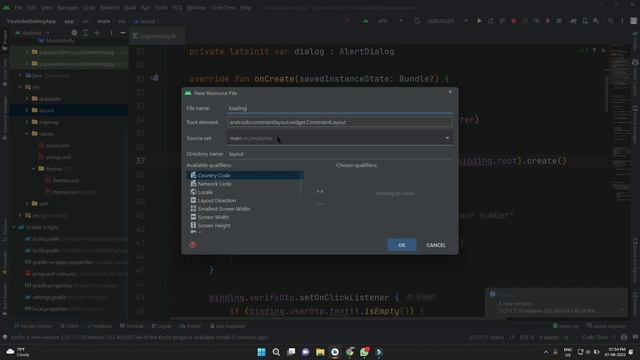Click the red stop icon in toolbar
The width and height of the screenshot is (640, 360).
click(513, 21)
